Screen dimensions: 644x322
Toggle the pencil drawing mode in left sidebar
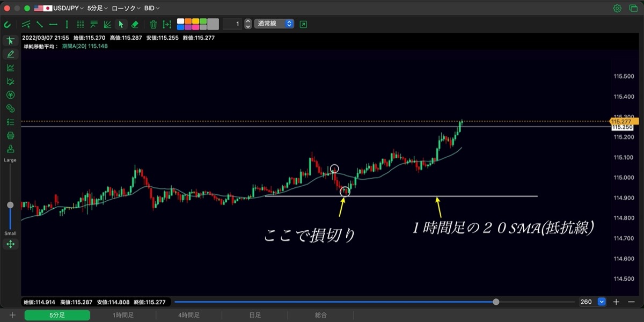click(x=10, y=54)
